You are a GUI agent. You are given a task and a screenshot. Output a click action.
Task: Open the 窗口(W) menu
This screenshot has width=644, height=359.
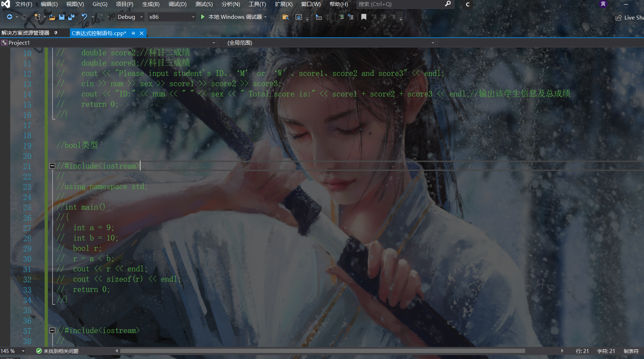[311, 4]
